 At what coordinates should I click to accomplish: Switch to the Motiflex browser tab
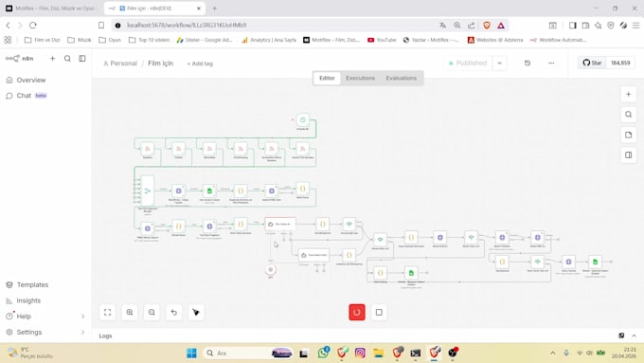(x=51, y=9)
